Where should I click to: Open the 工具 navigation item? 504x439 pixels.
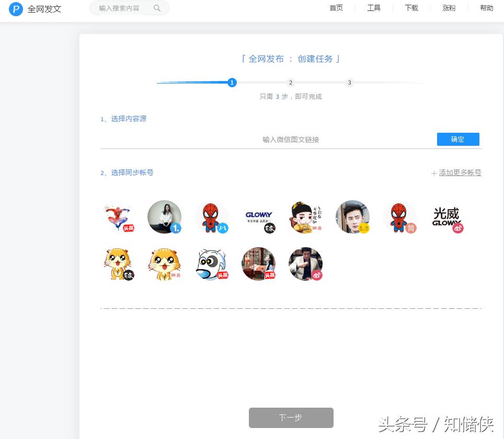pos(374,8)
